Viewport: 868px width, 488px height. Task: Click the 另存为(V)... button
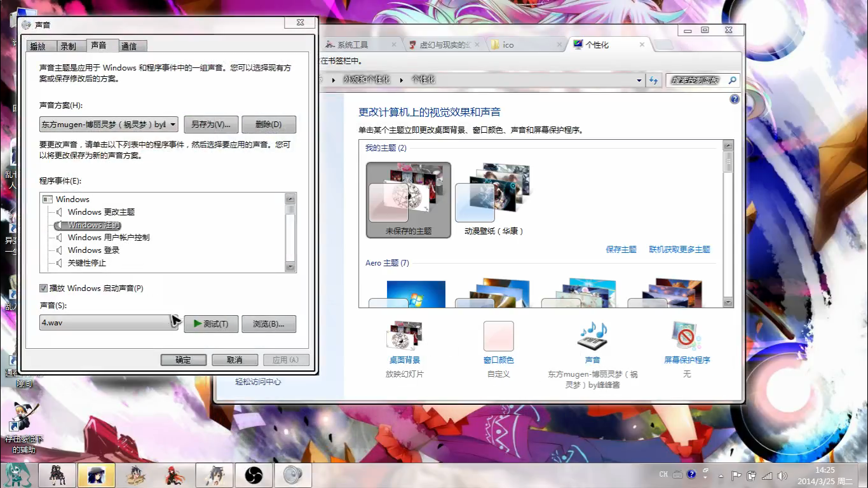[x=211, y=125]
